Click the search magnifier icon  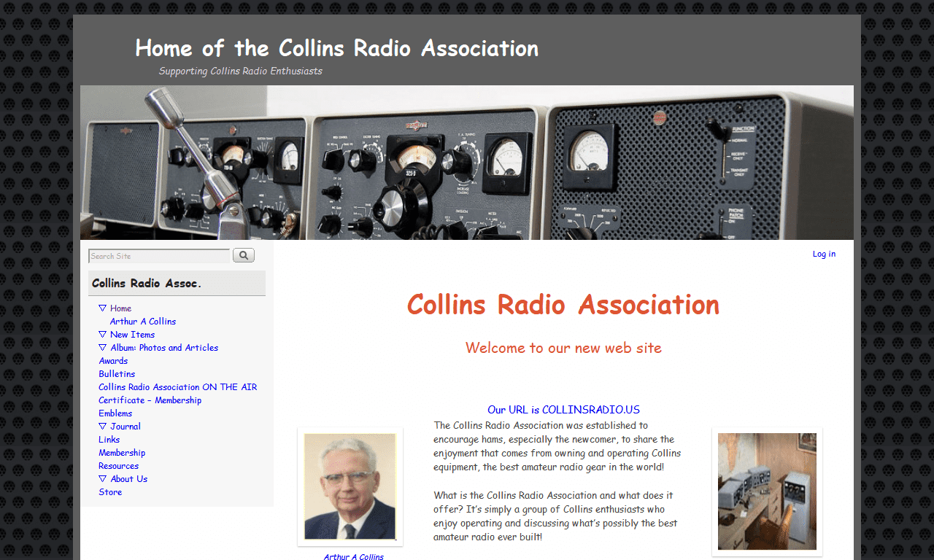click(x=243, y=254)
